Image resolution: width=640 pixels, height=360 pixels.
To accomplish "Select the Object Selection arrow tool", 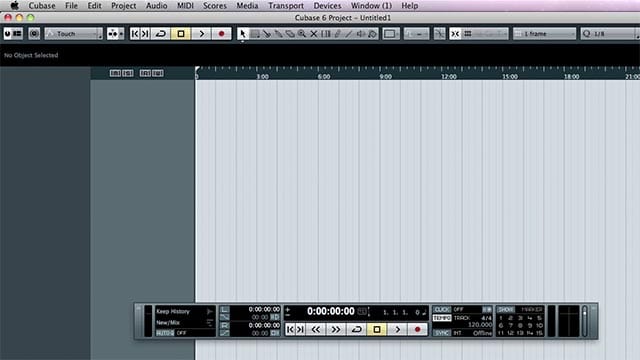I will tap(242, 34).
